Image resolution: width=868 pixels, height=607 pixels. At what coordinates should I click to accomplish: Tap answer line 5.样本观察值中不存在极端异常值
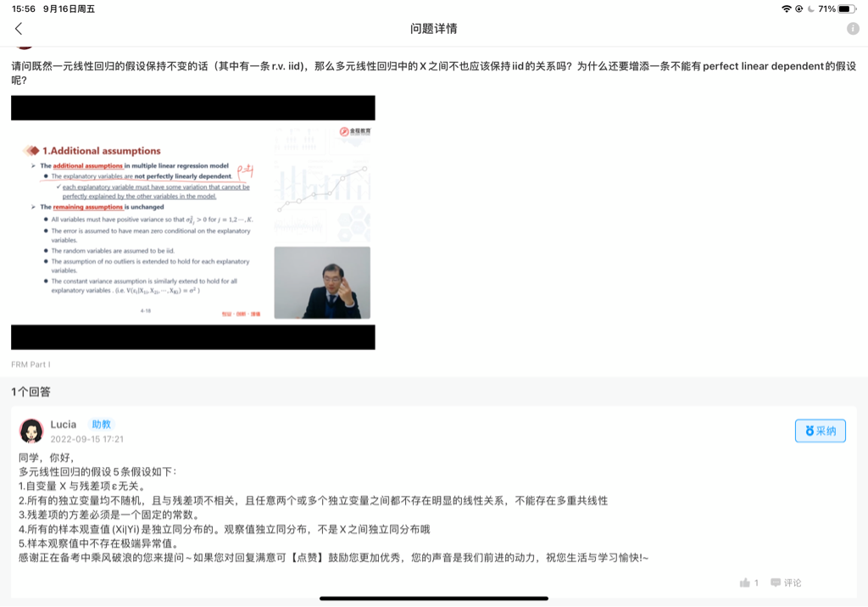coord(98,543)
